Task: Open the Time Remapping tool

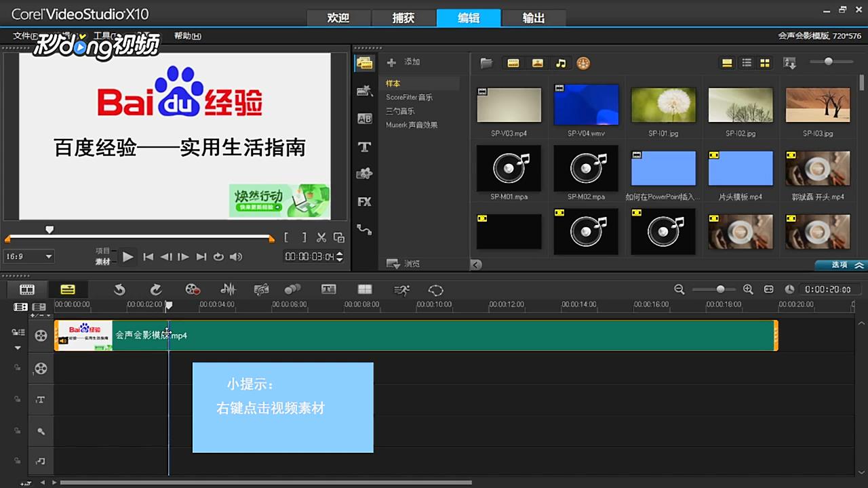Action: (x=401, y=289)
